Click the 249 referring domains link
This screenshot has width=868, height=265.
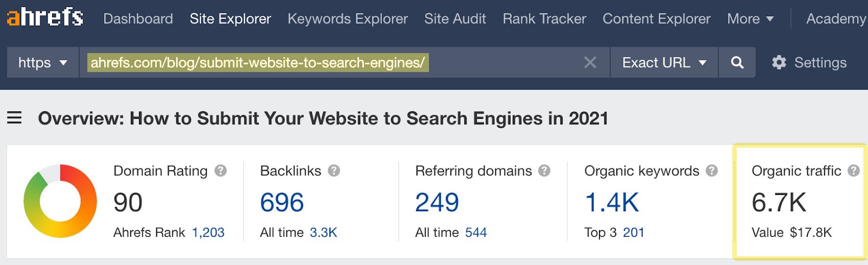[437, 203]
